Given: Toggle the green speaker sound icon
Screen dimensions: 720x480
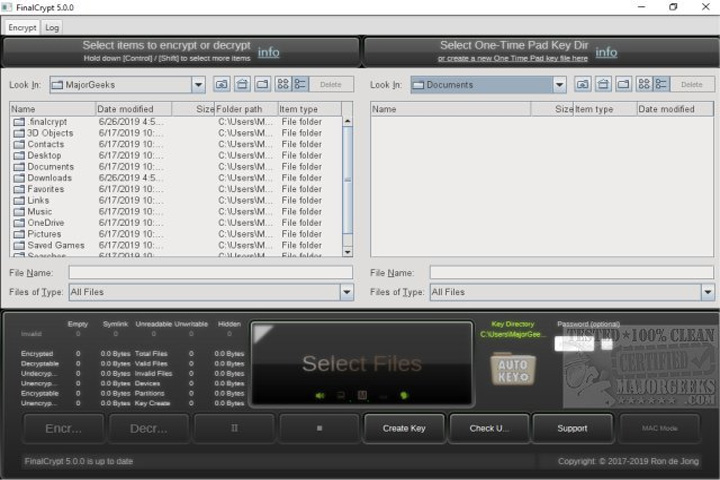Looking at the screenshot, I should pyautogui.click(x=320, y=395).
